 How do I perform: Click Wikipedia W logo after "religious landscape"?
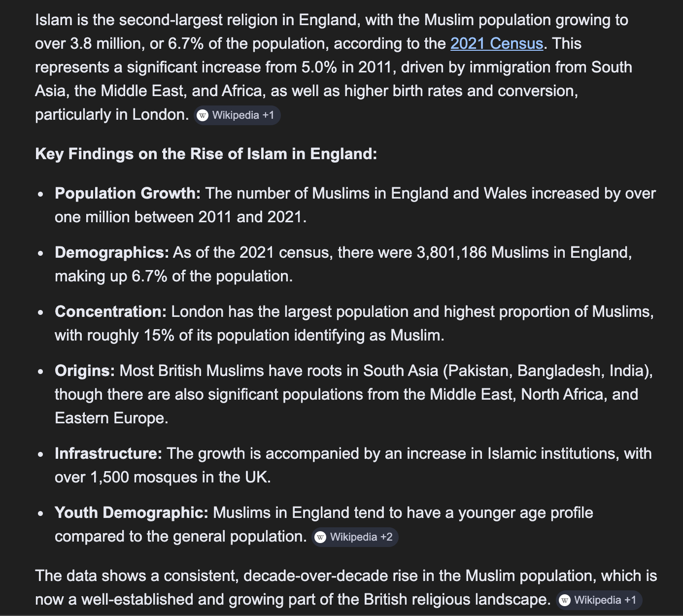coord(565,600)
